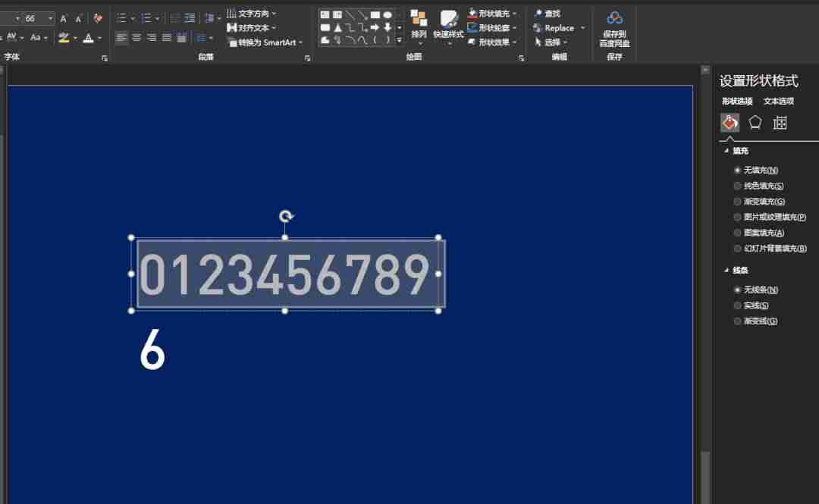Open 选择 select dropdown
The width and height of the screenshot is (819, 504).
point(550,42)
